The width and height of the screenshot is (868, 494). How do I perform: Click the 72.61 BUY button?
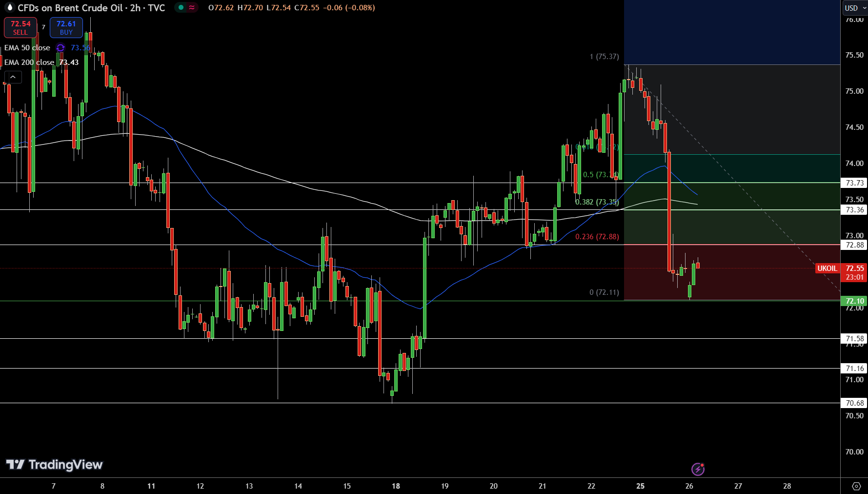[x=66, y=28]
